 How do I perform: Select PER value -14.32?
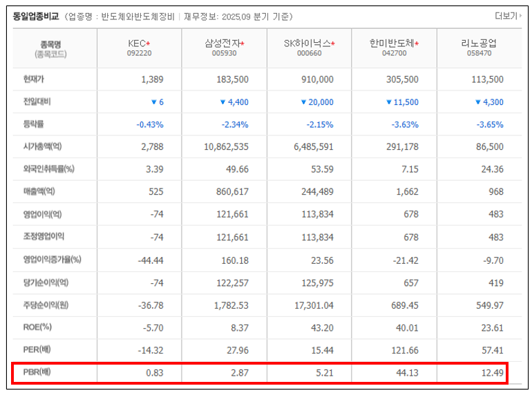click(151, 350)
